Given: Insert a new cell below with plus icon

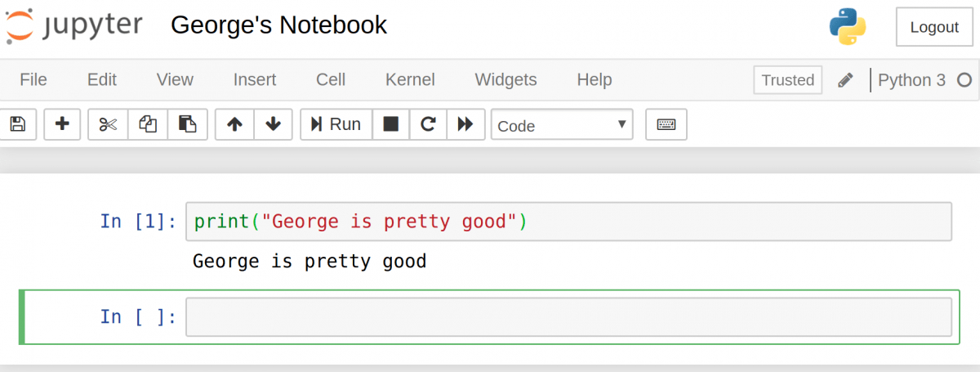Looking at the screenshot, I should [x=62, y=124].
